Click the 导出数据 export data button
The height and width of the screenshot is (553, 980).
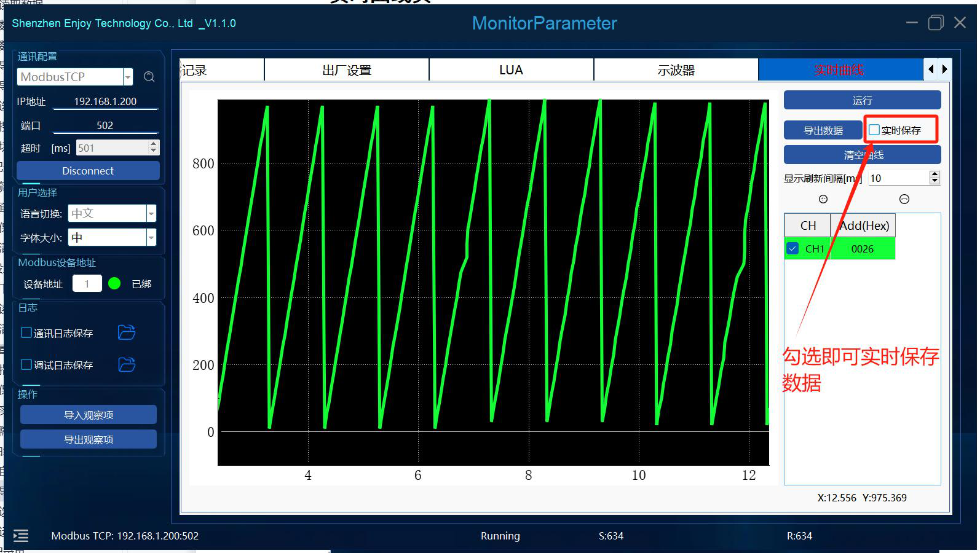pos(823,130)
